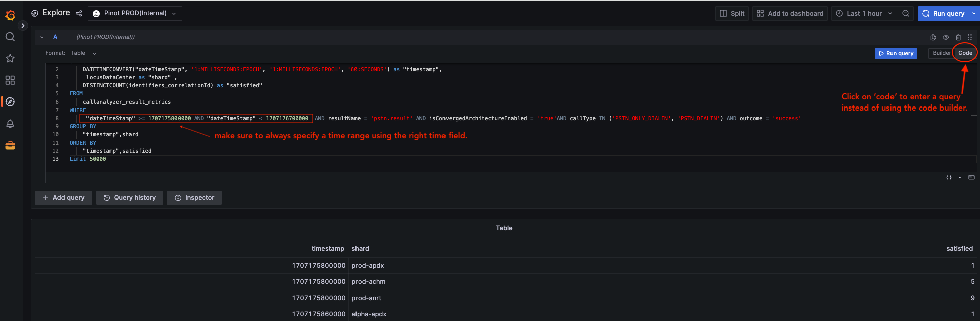Open the Inspector

(195, 198)
